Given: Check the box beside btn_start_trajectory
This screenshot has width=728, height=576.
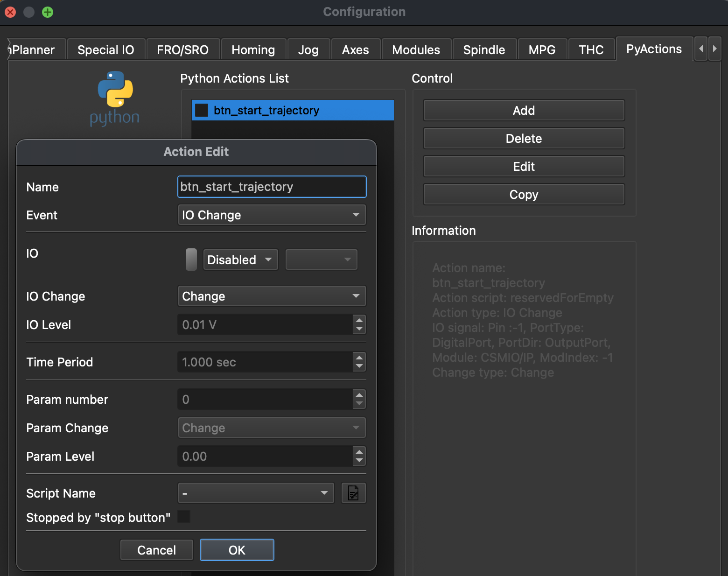Looking at the screenshot, I should pos(201,110).
